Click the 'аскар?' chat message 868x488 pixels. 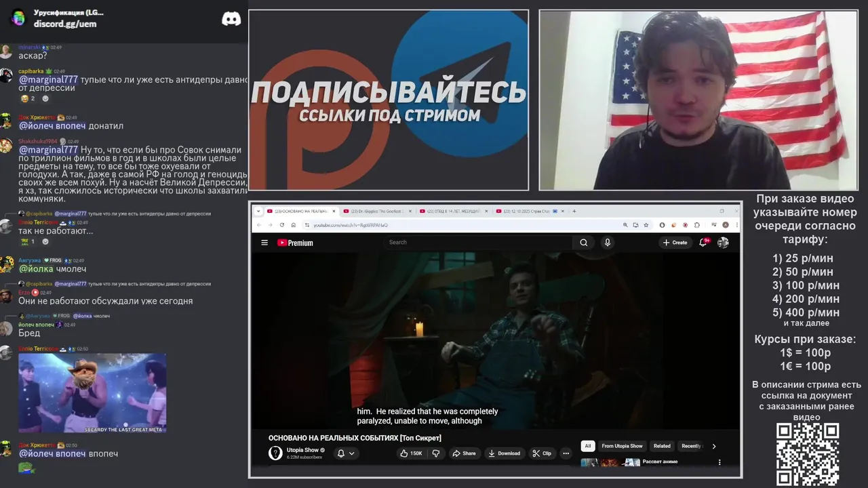click(33, 56)
